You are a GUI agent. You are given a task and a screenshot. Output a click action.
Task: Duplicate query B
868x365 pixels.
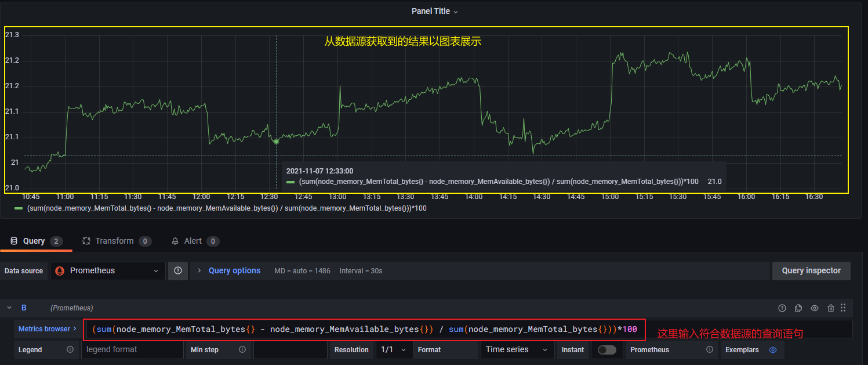point(798,308)
